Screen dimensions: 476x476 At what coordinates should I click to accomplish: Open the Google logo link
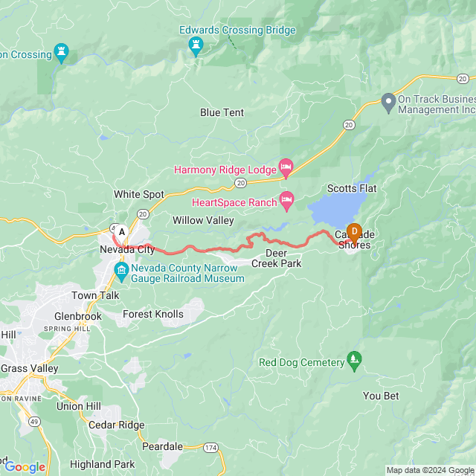25,467
